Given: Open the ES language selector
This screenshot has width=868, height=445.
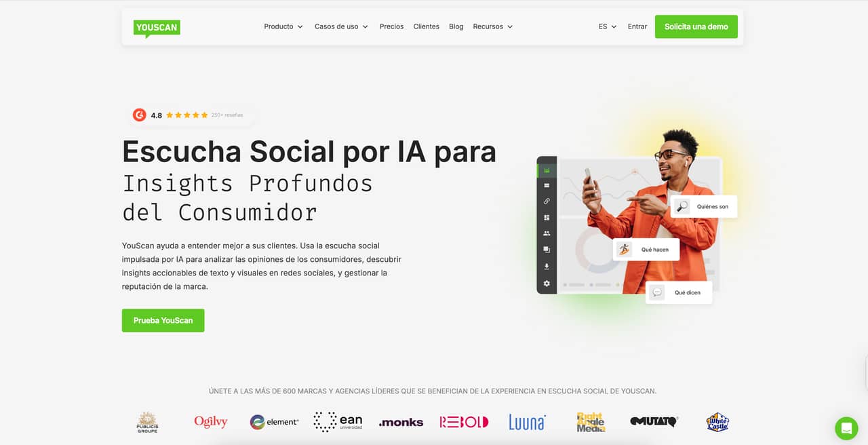Looking at the screenshot, I should [x=607, y=26].
